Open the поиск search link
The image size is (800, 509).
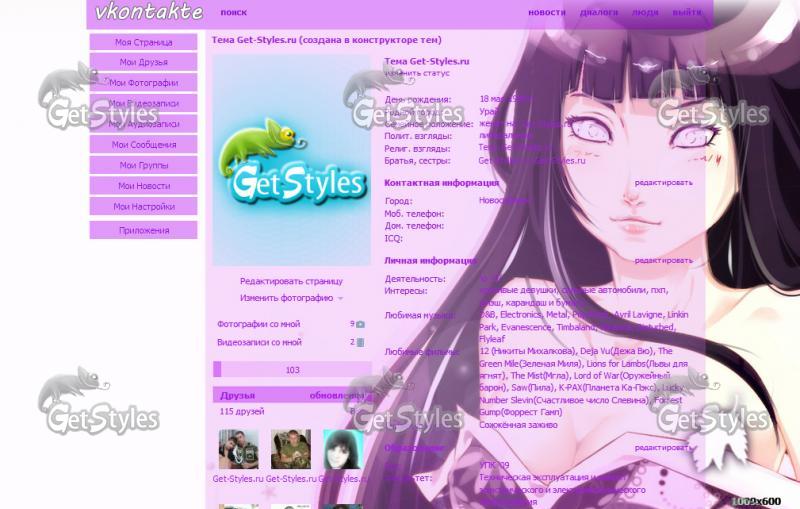coord(234,12)
